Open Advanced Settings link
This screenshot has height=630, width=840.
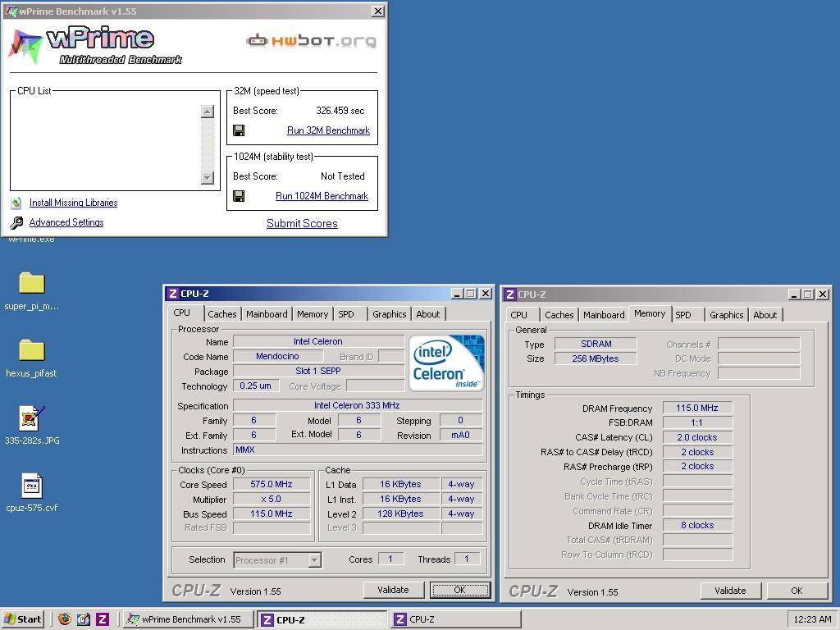point(66,222)
